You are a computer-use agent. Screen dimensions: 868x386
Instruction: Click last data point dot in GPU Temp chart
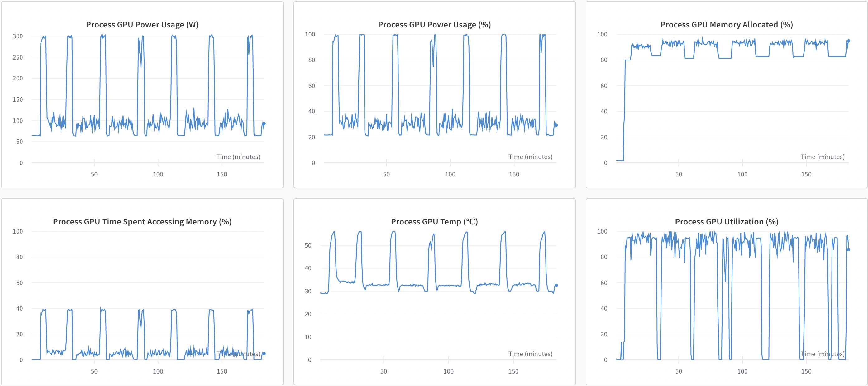tap(556, 285)
